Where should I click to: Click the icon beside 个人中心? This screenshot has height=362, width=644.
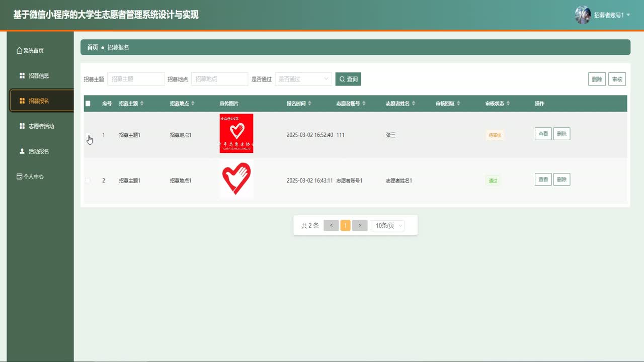[20, 176]
